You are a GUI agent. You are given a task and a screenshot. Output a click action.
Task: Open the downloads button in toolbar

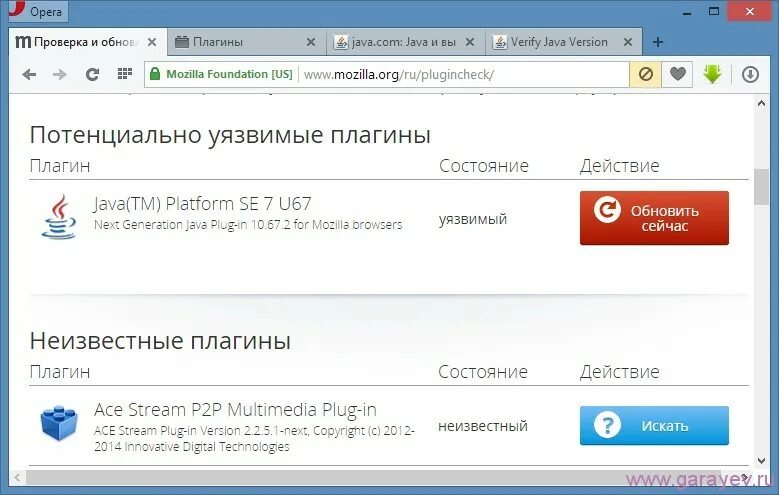click(x=750, y=75)
